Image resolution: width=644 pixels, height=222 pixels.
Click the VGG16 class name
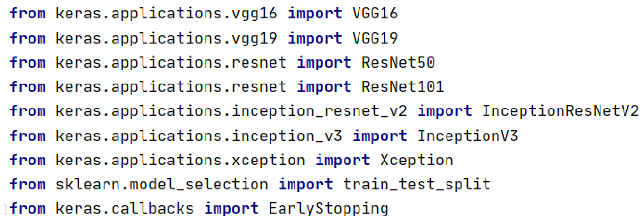click(374, 13)
